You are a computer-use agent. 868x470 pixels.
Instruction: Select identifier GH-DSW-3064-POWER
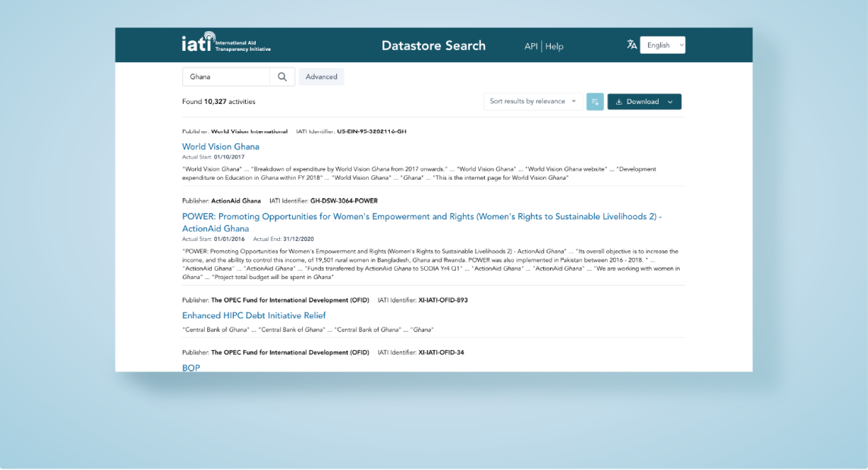pos(344,201)
